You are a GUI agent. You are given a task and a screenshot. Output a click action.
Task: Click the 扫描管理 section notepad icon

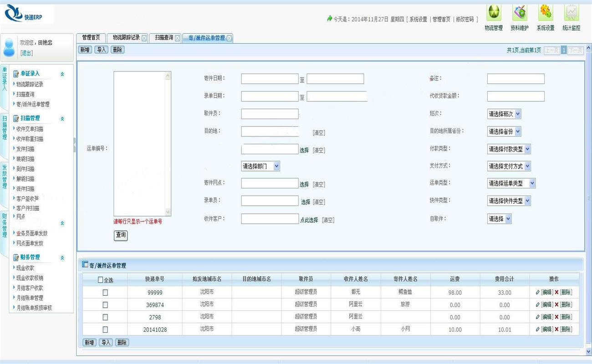pos(16,118)
